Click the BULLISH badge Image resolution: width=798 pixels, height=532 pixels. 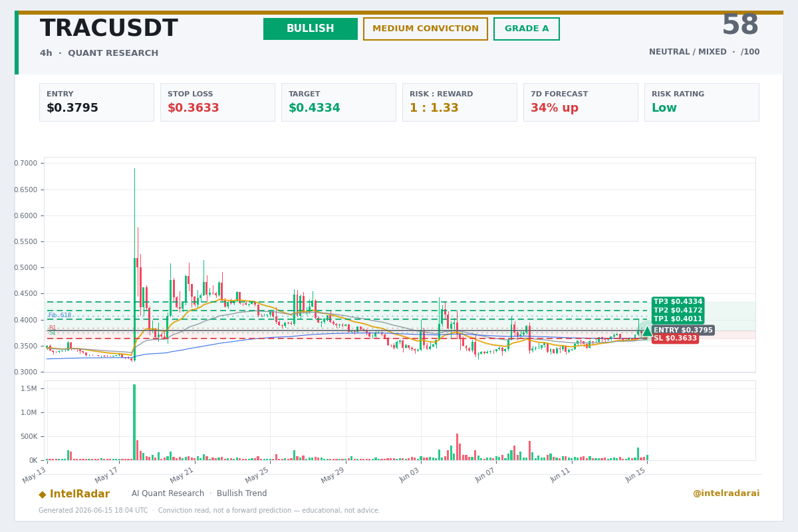point(311,29)
